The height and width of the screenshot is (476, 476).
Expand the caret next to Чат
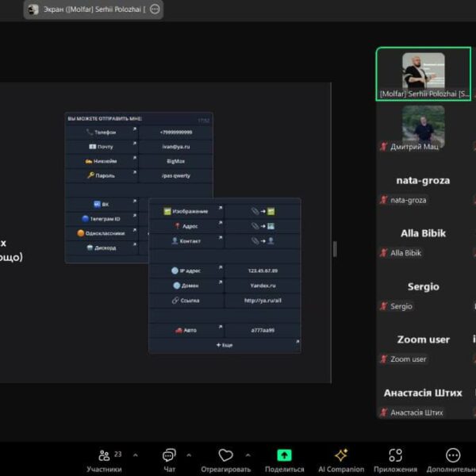[x=189, y=455]
